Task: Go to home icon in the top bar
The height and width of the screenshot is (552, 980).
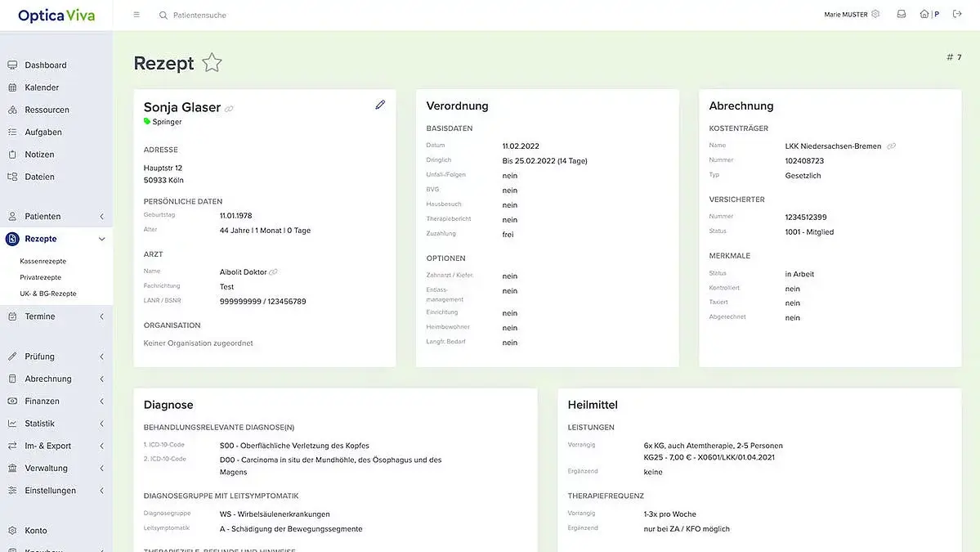Action: tap(924, 14)
